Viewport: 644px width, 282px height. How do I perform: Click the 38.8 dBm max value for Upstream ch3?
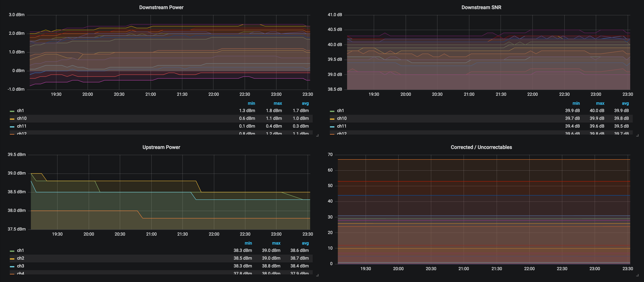pyautogui.click(x=271, y=266)
